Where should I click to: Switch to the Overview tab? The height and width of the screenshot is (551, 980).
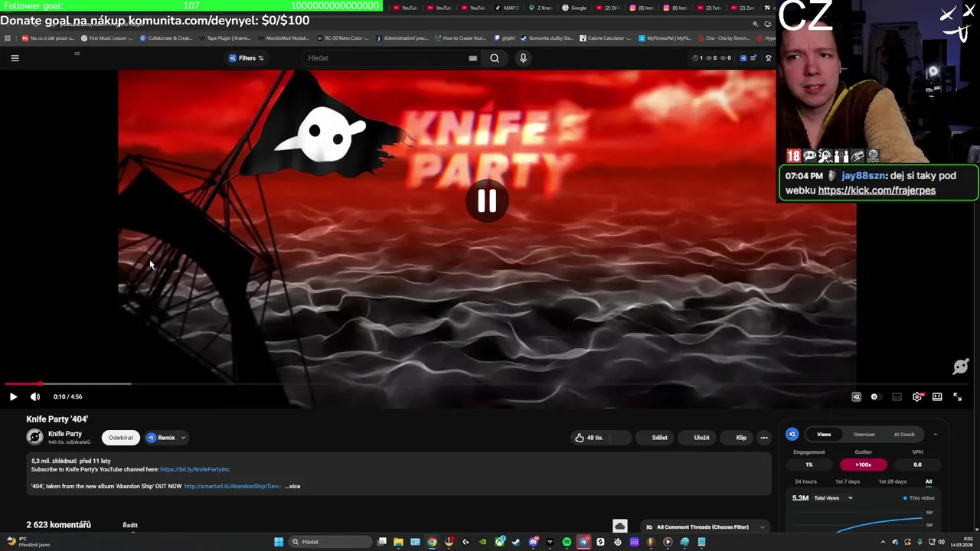click(x=864, y=434)
